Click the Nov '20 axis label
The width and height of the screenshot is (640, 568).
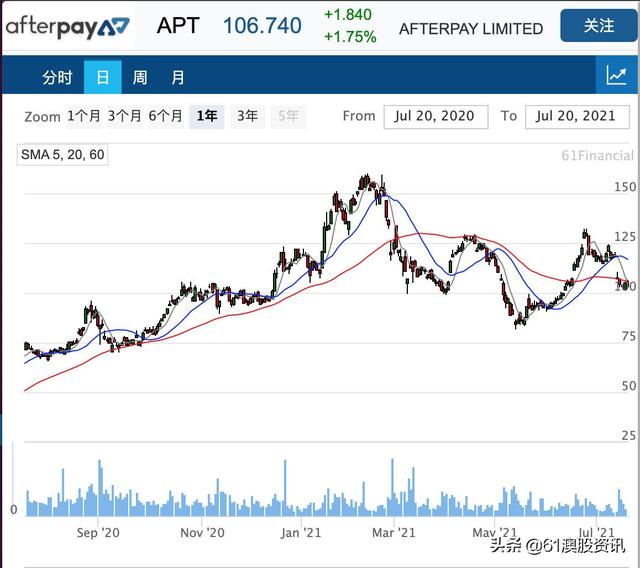pos(202,532)
